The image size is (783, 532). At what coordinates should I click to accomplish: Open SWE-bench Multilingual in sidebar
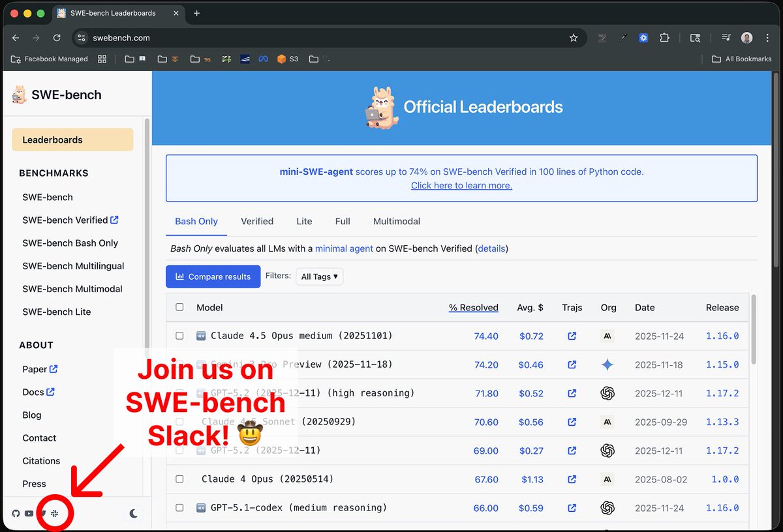click(73, 266)
